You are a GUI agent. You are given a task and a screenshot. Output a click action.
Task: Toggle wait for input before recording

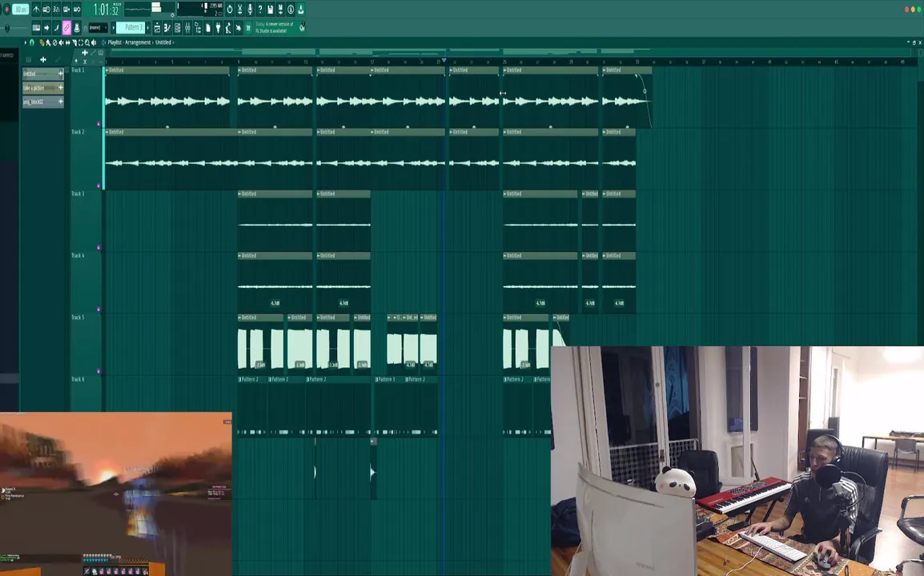46,10
